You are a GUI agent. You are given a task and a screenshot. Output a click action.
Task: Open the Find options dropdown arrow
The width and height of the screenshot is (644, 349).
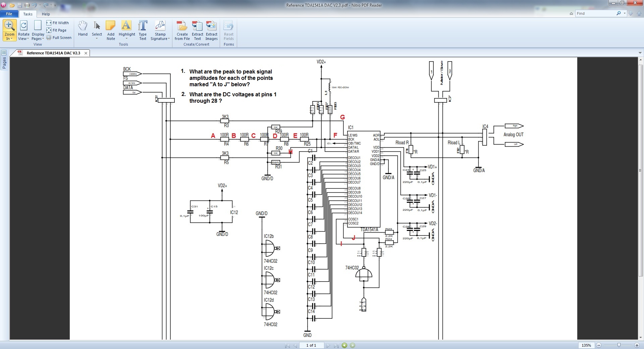coord(624,13)
